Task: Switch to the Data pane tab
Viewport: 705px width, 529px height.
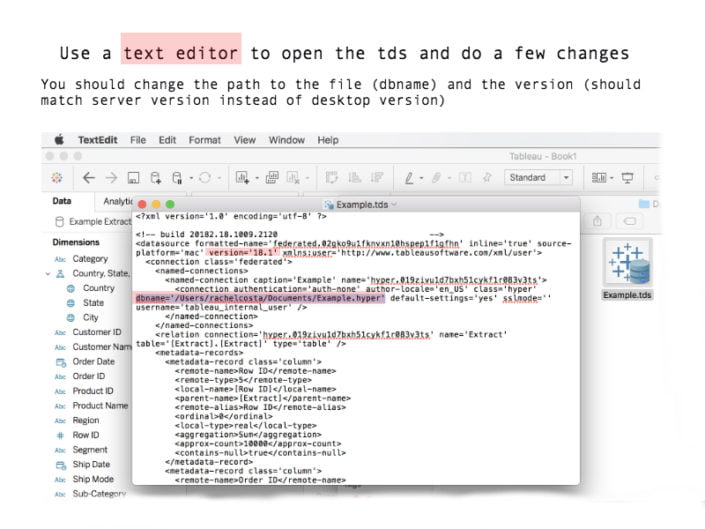Action: 62,201
